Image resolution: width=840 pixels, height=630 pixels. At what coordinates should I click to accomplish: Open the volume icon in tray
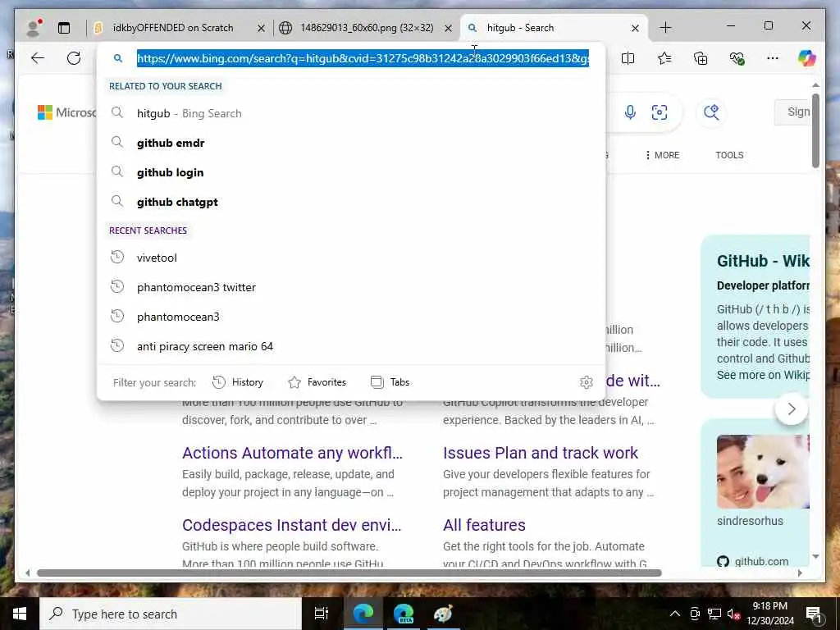[733, 614]
